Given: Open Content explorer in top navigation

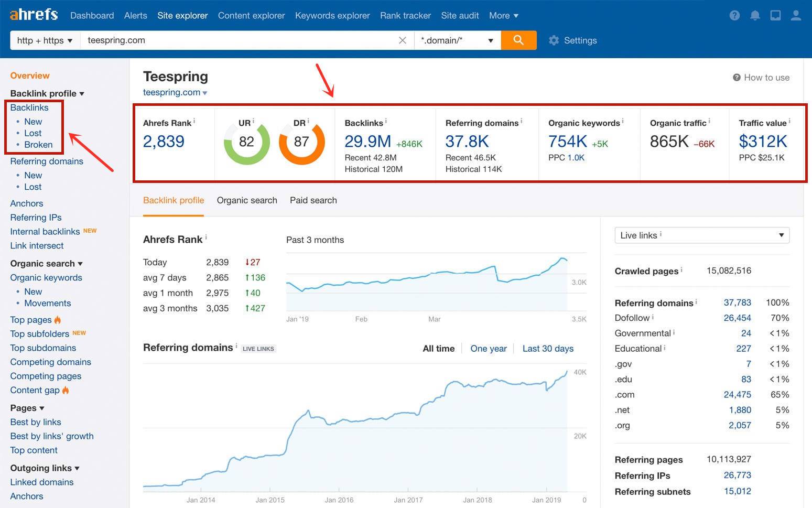Looking at the screenshot, I should pyautogui.click(x=252, y=16).
